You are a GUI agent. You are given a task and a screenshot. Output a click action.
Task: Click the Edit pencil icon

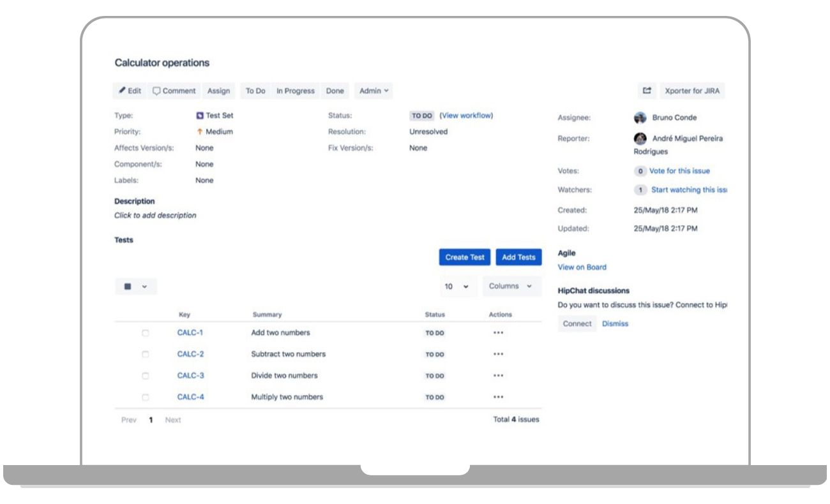123,91
